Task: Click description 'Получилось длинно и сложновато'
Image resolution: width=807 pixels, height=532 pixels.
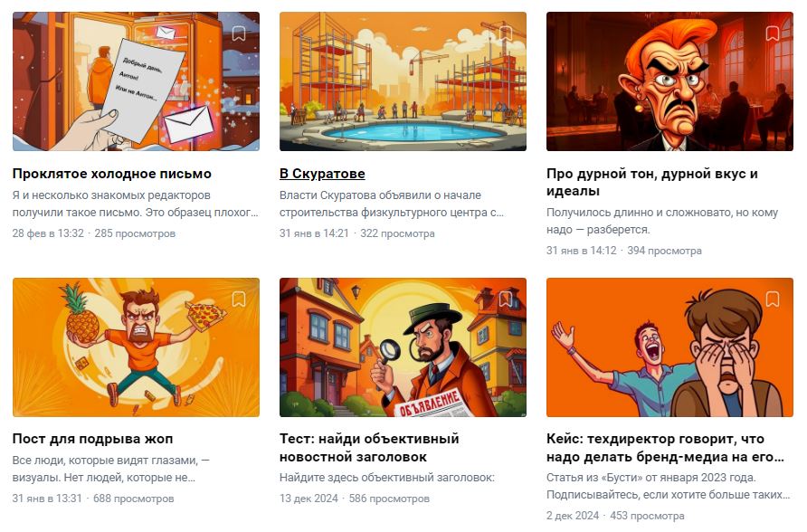Action: tap(662, 221)
